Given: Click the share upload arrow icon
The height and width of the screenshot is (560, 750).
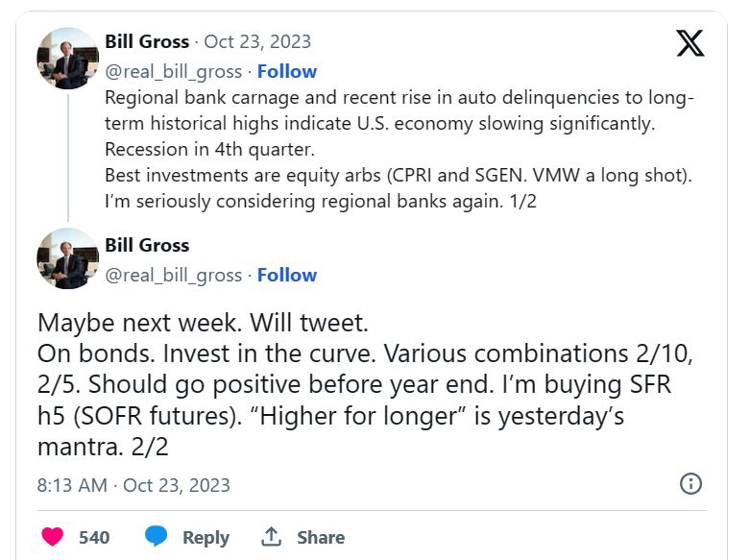Looking at the screenshot, I should pyautogui.click(x=271, y=537).
